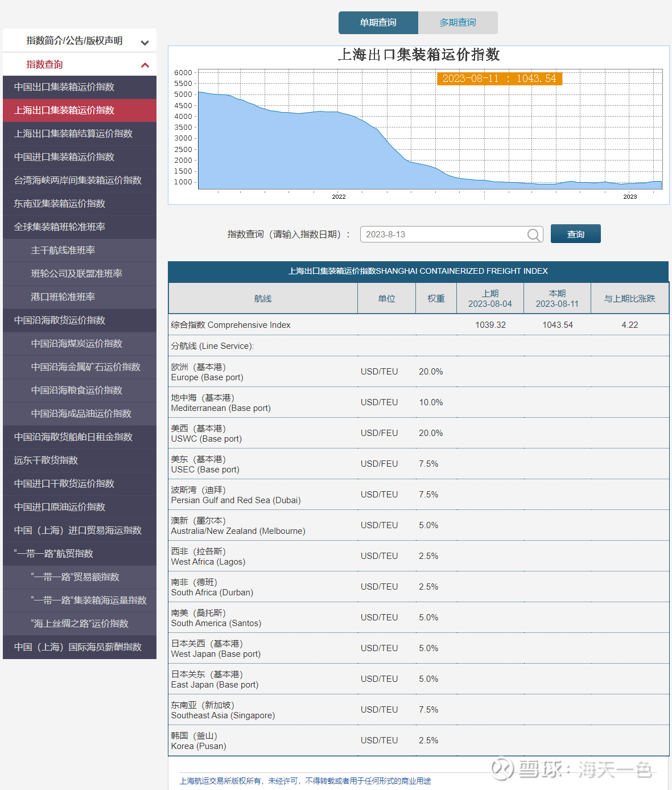This screenshot has width=672, height=790.
Task: Focus the index date input field
Action: coord(452,234)
